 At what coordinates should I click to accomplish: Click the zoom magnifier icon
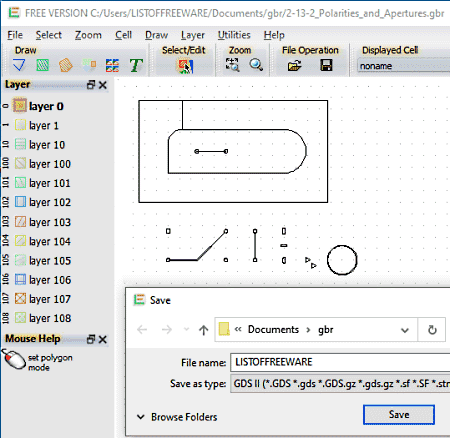click(x=256, y=65)
